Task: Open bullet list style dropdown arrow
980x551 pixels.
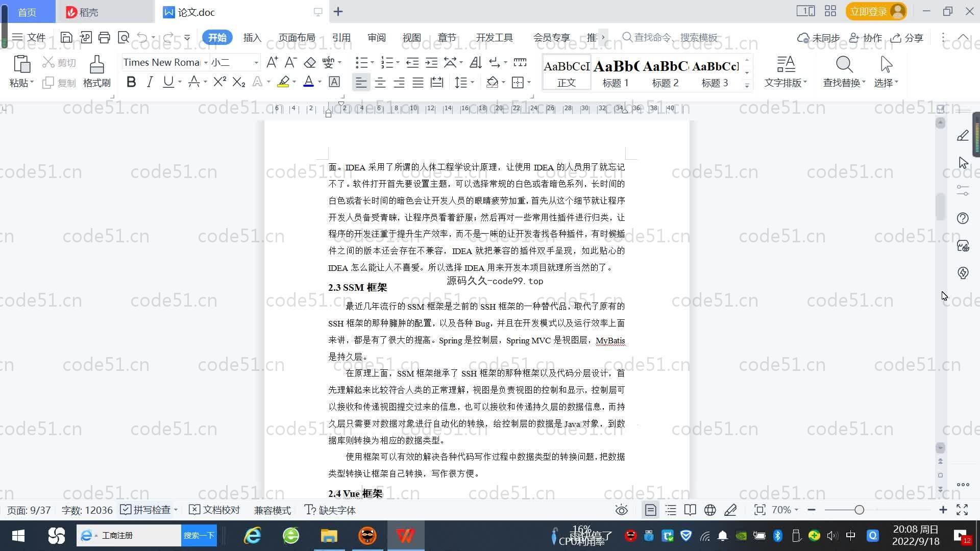Action: (x=372, y=62)
